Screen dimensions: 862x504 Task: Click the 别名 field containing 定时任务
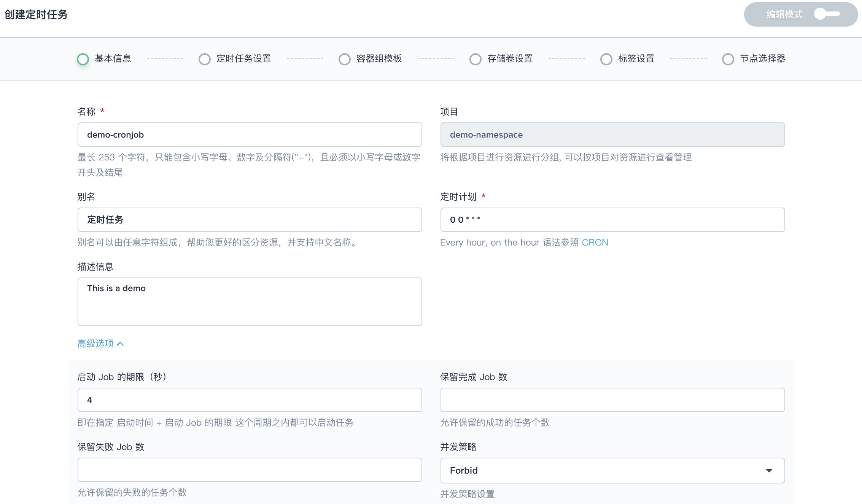(250, 220)
